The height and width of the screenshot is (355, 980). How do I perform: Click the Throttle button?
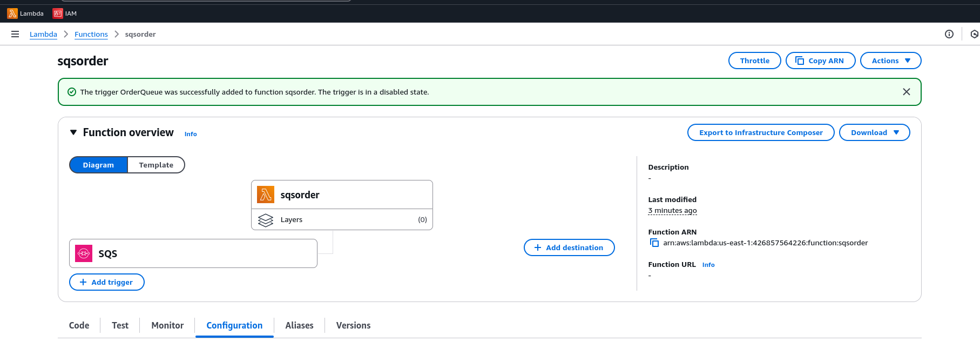click(x=754, y=61)
